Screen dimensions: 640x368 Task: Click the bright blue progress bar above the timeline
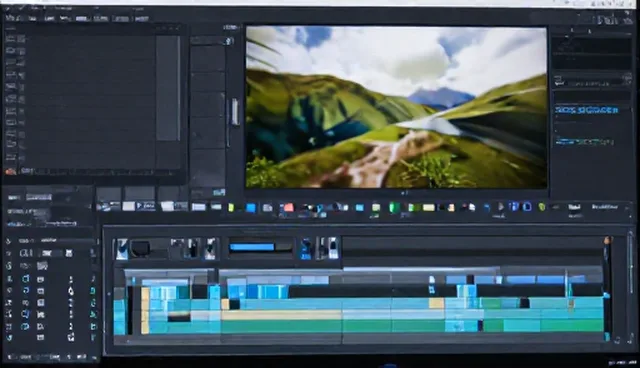pyautogui.click(x=252, y=247)
